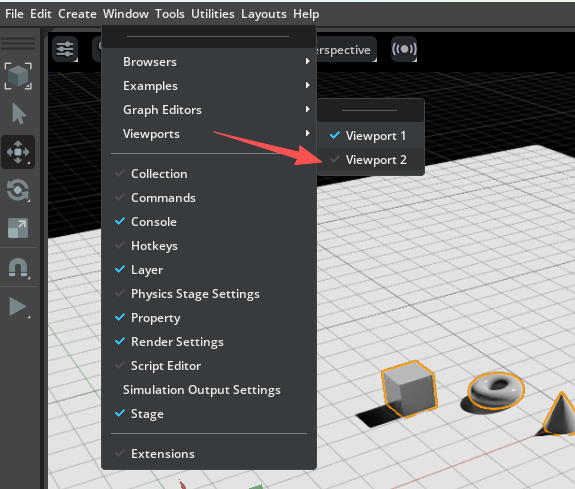Expand the Graph Editors submenu

(x=209, y=109)
